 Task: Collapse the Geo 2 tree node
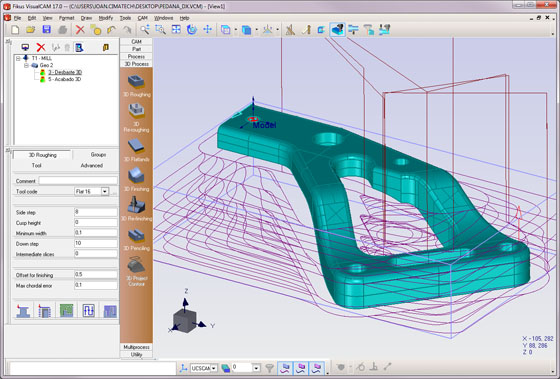tap(26, 65)
